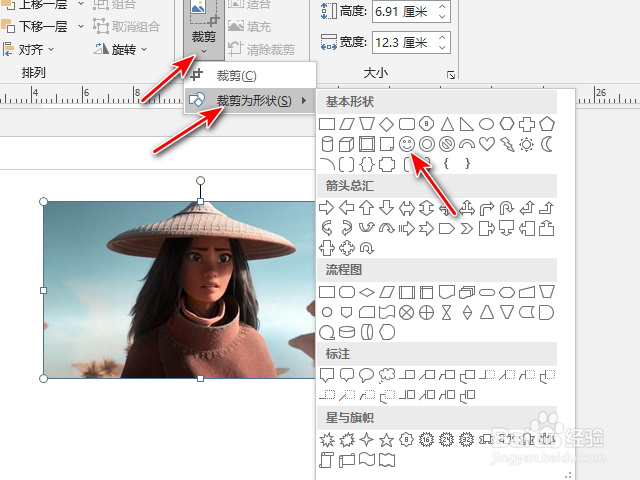The image size is (640, 480).
Task: Click the 高度 height input field
Action: (404, 12)
